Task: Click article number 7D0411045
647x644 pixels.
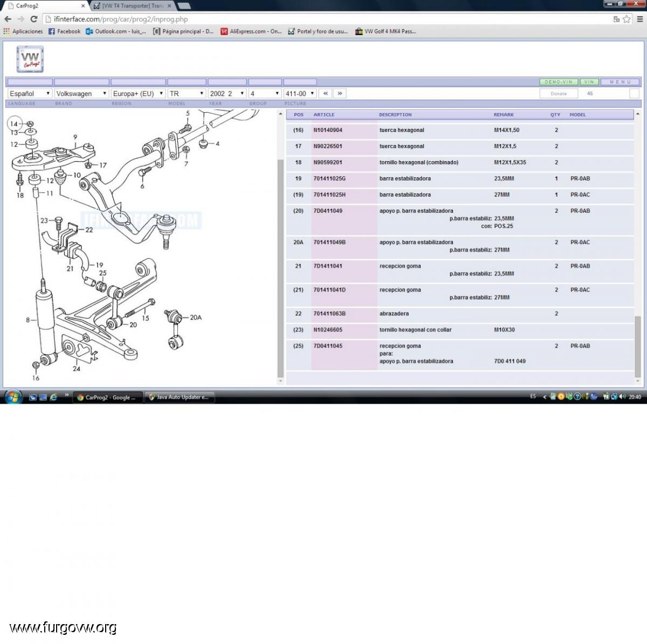Action: pyautogui.click(x=328, y=346)
